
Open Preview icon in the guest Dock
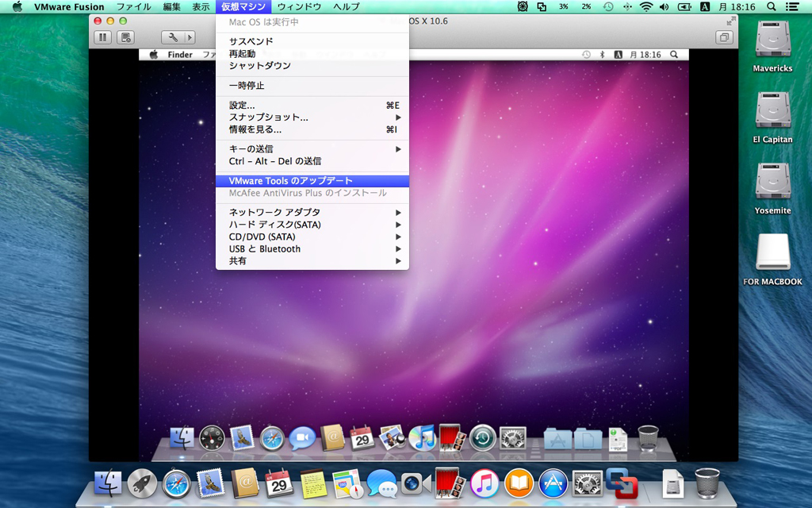click(x=392, y=438)
